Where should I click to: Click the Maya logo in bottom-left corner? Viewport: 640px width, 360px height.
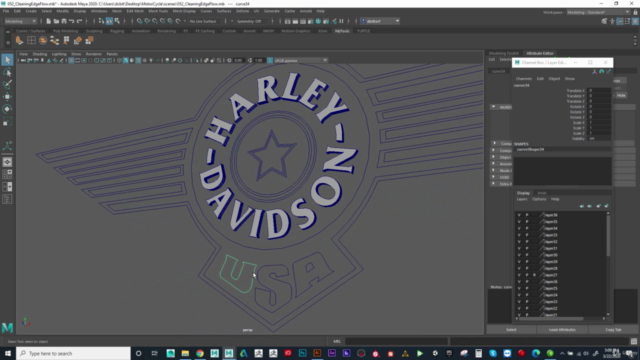coord(7,327)
